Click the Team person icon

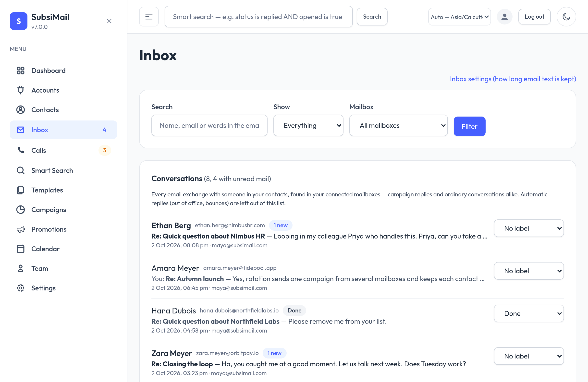pyautogui.click(x=21, y=268)
